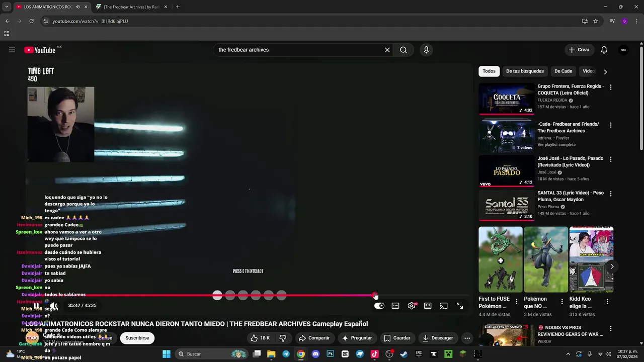
Task: Toggle subtitles with the captions button
Action: tap(395, 306)
